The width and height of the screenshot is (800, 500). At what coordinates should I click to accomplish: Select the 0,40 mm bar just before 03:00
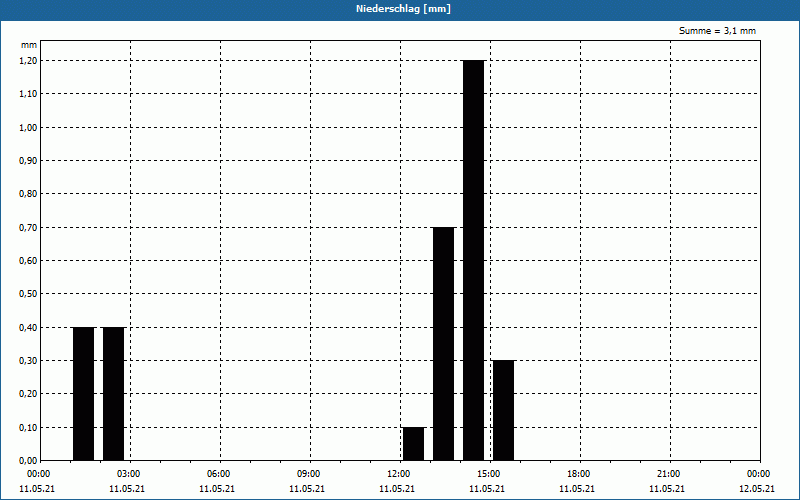click(113, 394)
